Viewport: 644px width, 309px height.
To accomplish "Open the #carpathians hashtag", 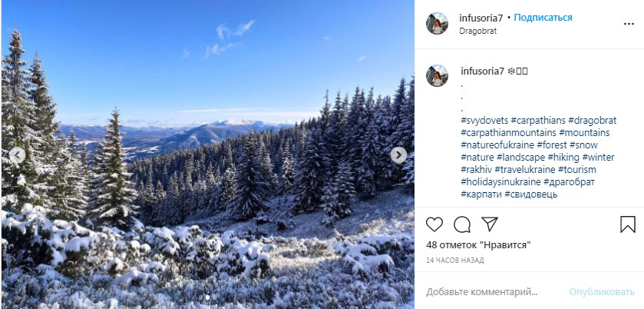I will [x=539, y=121].
